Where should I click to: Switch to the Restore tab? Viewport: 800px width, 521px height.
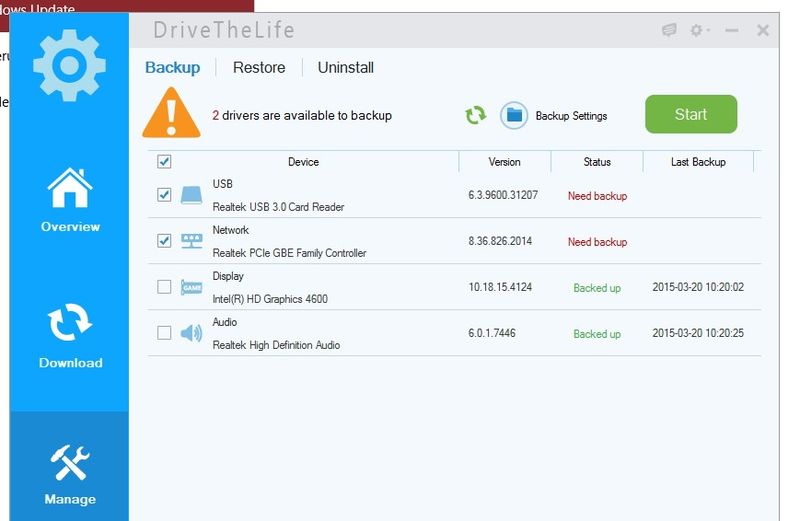(x=259, y=68)
